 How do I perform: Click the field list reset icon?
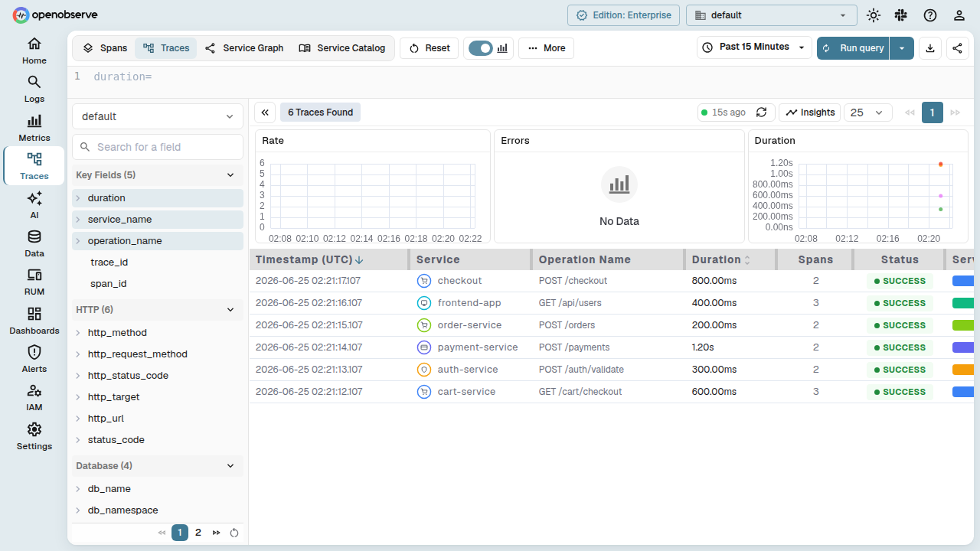tap(234, 533)
